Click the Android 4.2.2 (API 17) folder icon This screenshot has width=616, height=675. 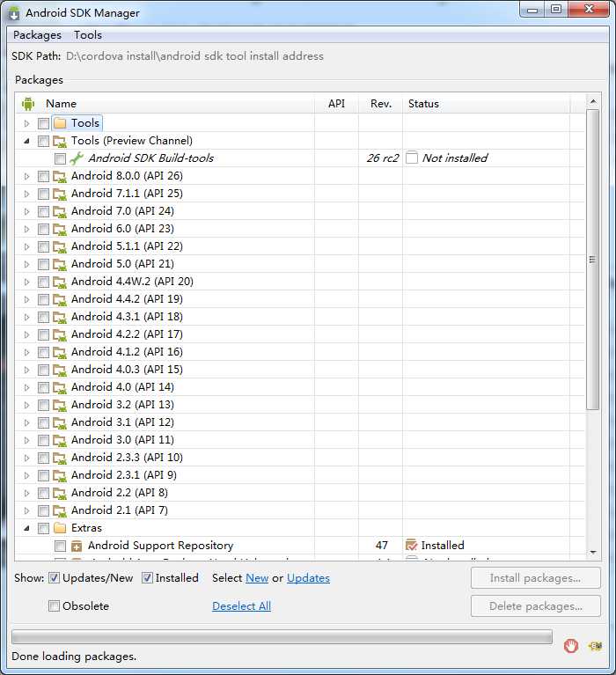click(60, 335)
